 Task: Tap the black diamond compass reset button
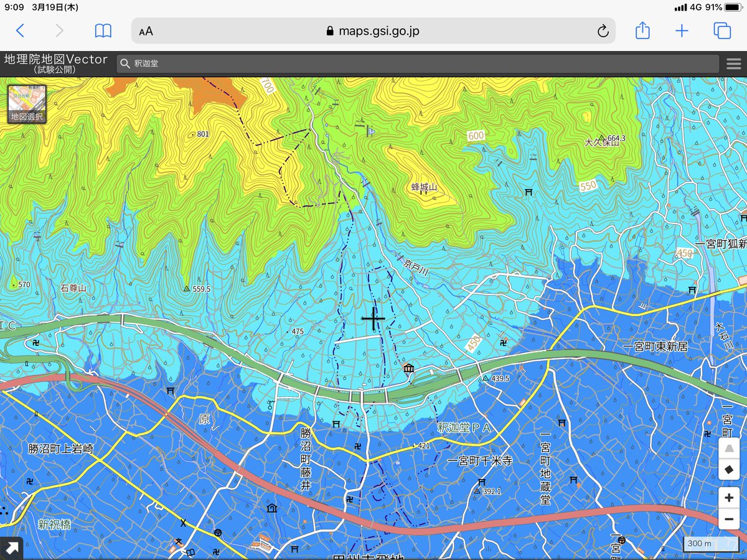coord(729,470)
